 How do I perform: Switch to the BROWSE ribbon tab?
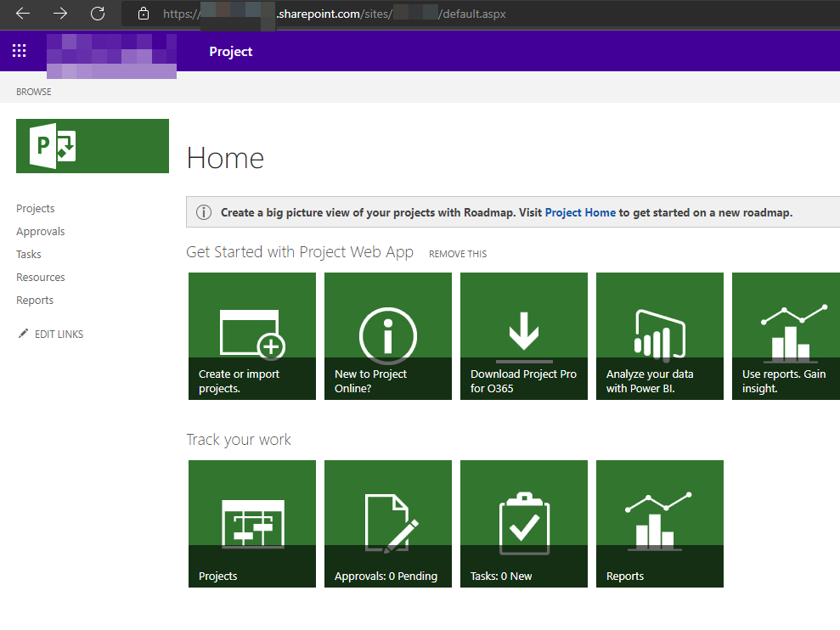(x=34, y=92)
